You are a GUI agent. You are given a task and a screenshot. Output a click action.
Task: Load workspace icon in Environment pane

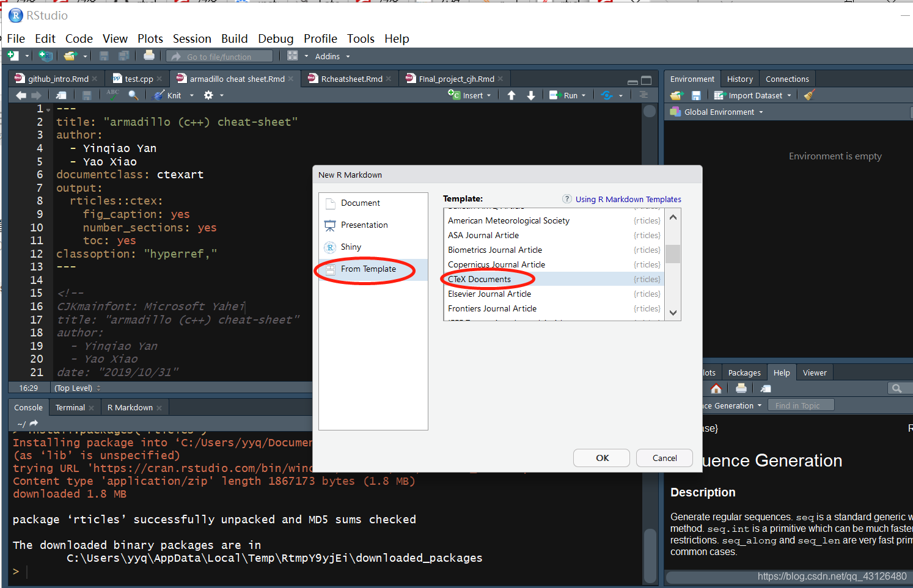(676, 95)
